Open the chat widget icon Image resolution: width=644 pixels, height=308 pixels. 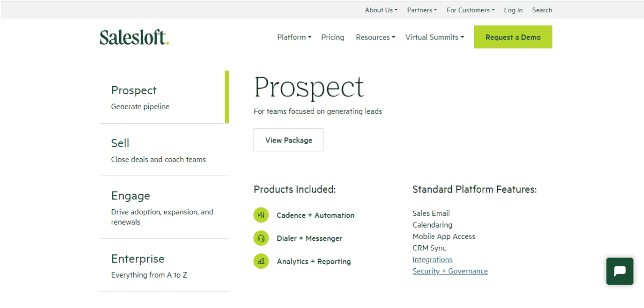(620, 271)
